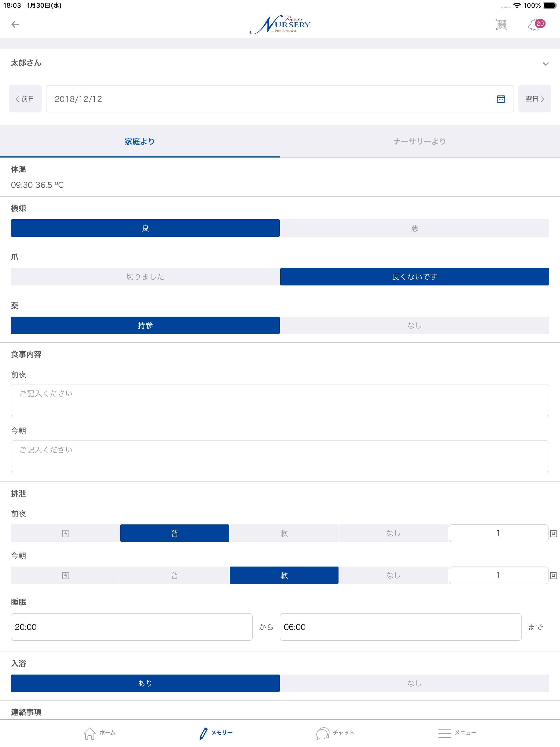Open the メニュー menu tab
The height and width of the screenshot is (747, 560).
[x=457, y=733]
